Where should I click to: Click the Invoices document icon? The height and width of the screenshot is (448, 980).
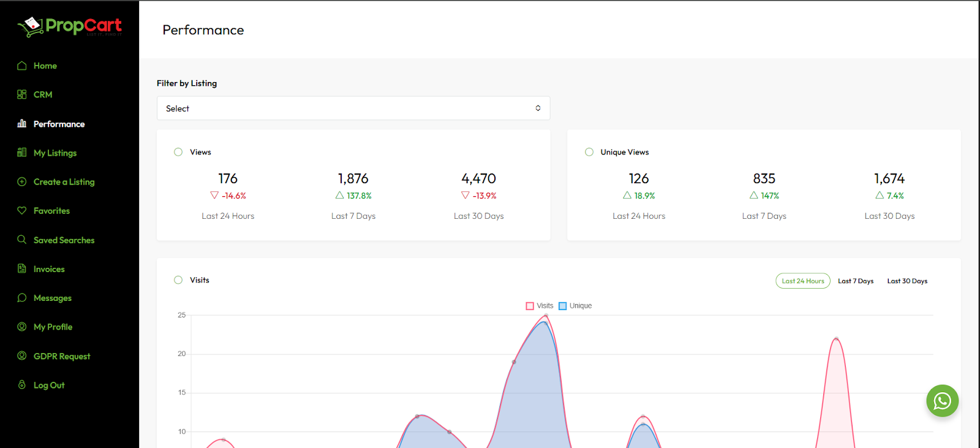point(22,268)
